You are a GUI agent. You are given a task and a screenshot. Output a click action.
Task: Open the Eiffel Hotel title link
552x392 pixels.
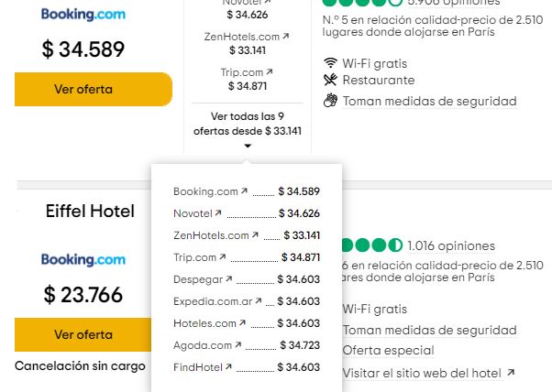(x=90, y=212)
